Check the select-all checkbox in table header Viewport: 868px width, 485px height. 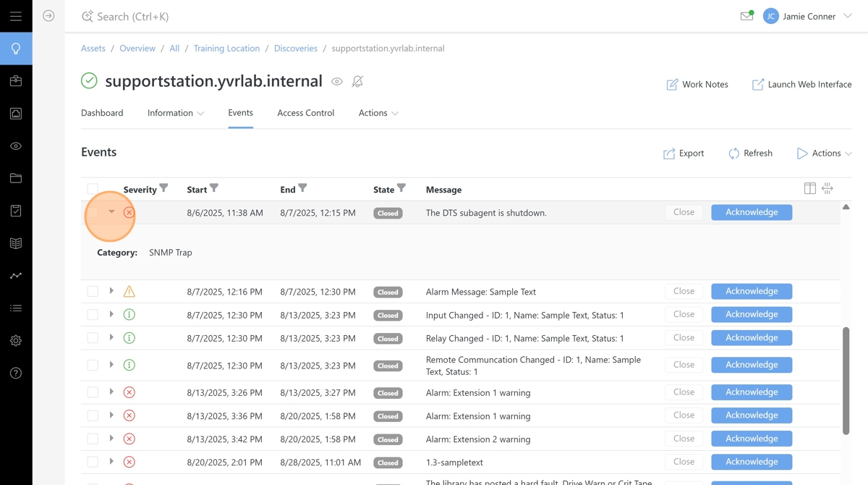93,190
